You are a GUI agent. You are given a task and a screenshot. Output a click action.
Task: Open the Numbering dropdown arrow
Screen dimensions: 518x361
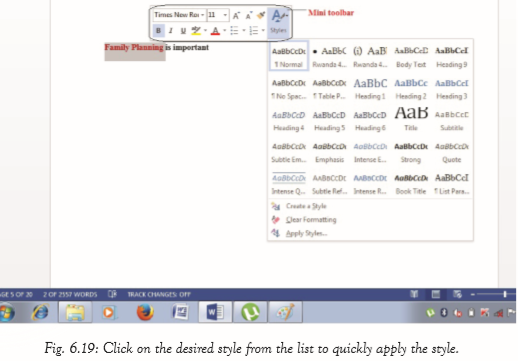coord(263,31)
